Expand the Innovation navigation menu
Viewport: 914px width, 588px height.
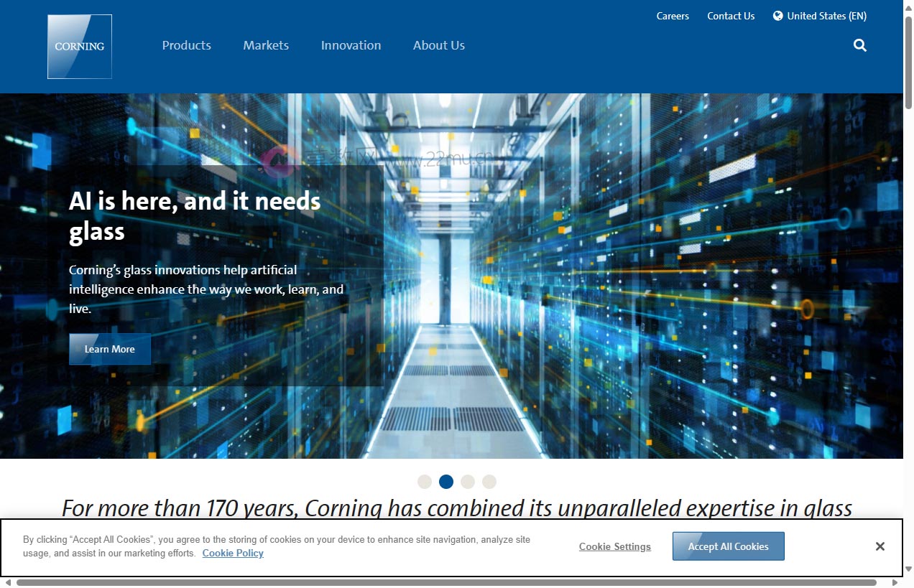(x=351, y=45)
